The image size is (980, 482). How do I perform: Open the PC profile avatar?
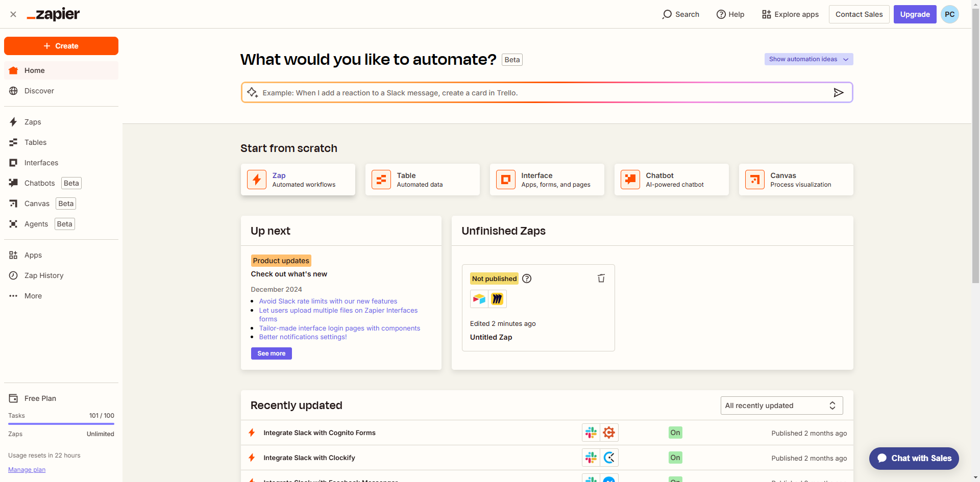point(949,14)
